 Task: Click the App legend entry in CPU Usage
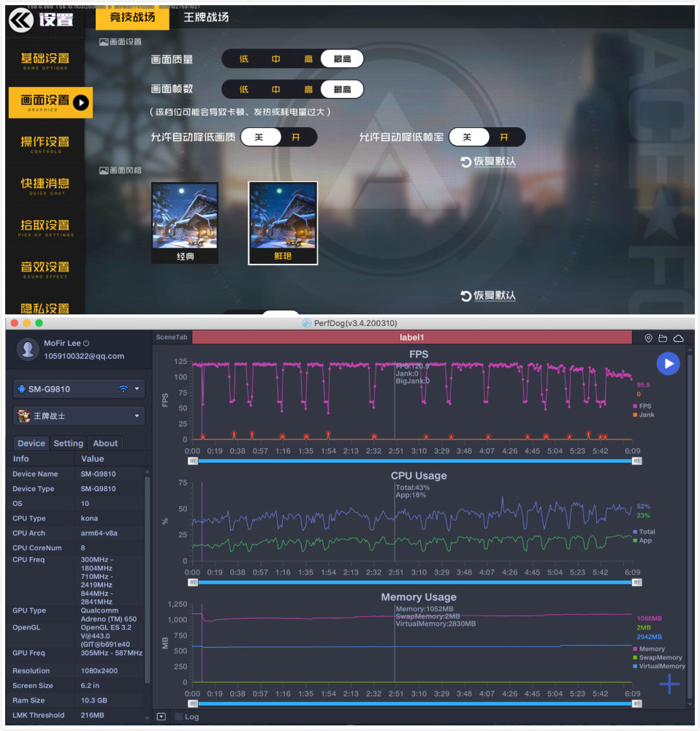643,540
